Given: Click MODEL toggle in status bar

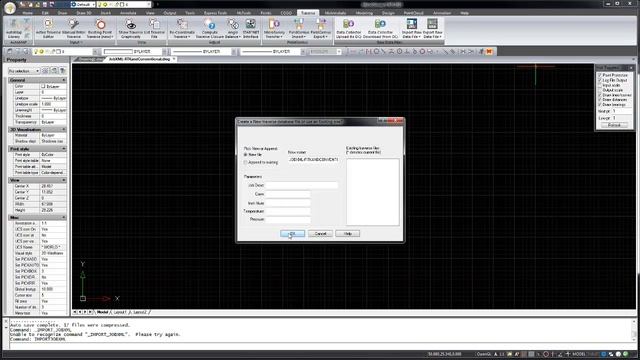Looking at the screenshot, I should (578, 354).
